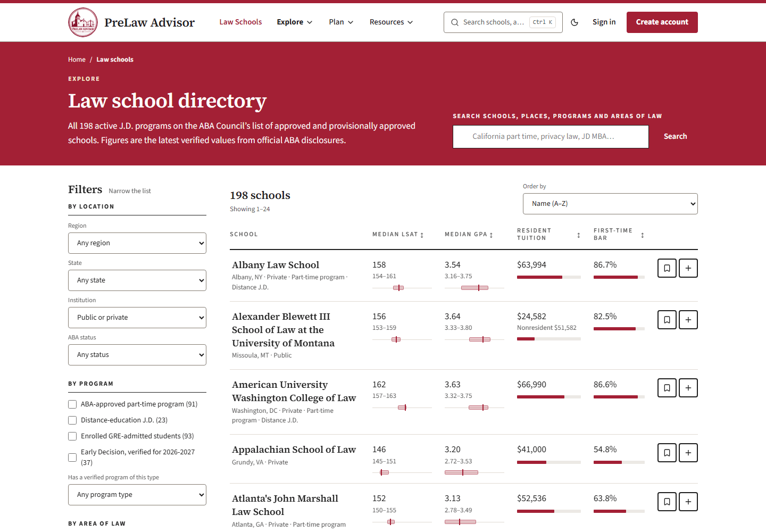
Task: Open the Resources menu
Action: pos(391,22)
